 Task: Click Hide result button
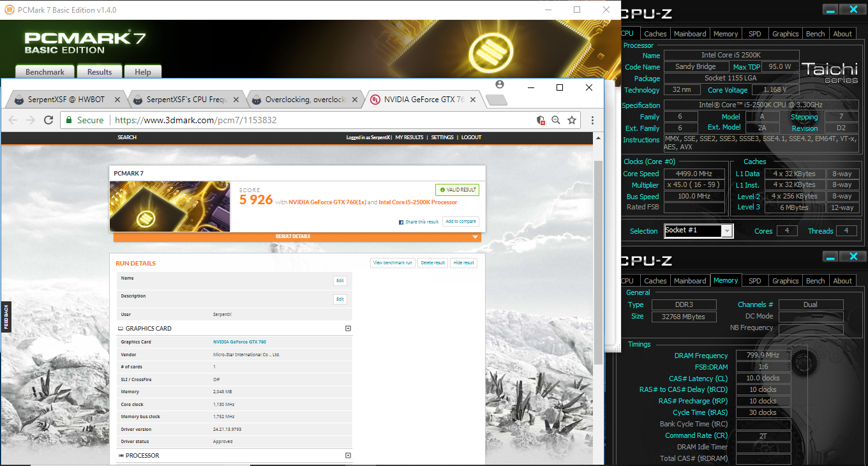(464, 263)
